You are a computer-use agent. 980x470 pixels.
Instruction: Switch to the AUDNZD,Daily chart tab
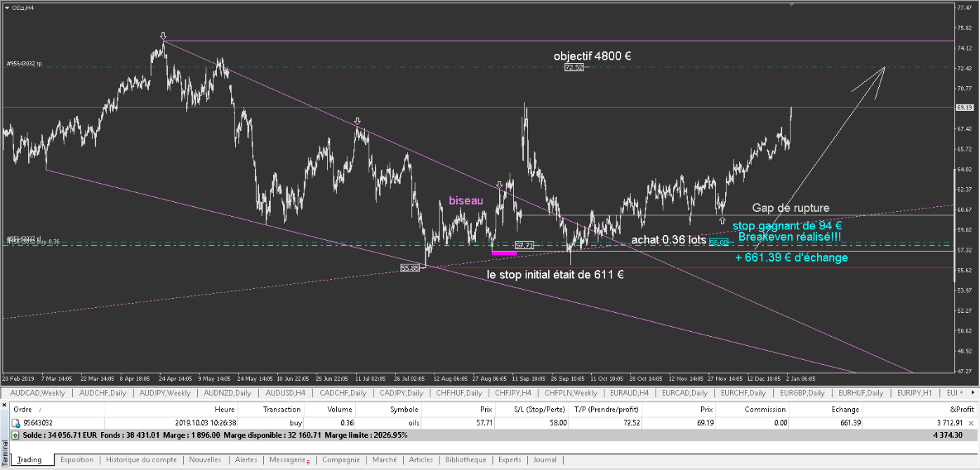click(227, 393)
